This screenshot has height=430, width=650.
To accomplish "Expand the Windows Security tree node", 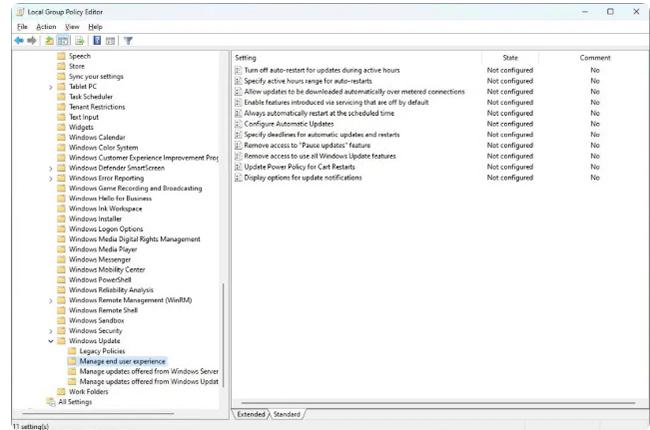I will click(50, 330).
